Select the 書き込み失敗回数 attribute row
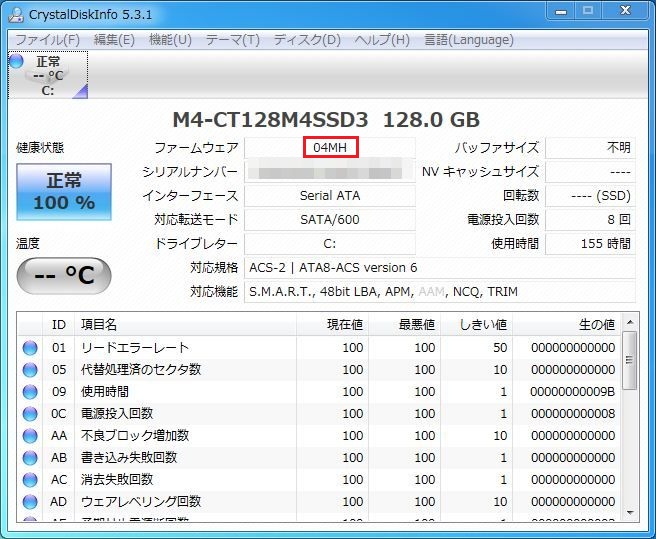The image size is (656, 539). pyautogui.click(x=319, y=458)
